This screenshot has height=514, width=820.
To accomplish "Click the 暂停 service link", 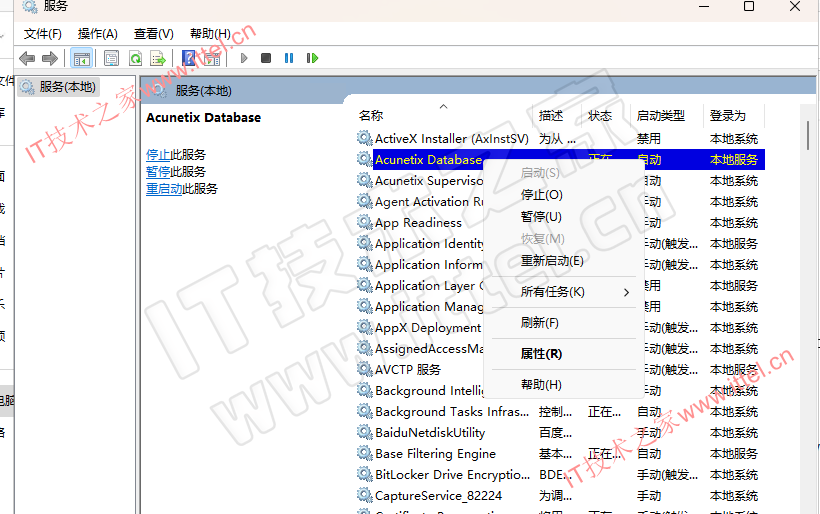I will pyautogui.click(x=158, y=172).
